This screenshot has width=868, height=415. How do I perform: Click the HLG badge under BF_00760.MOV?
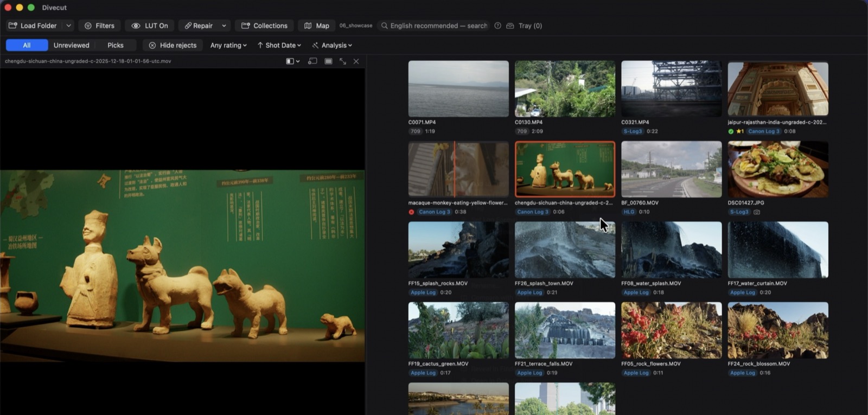(629, 212)
